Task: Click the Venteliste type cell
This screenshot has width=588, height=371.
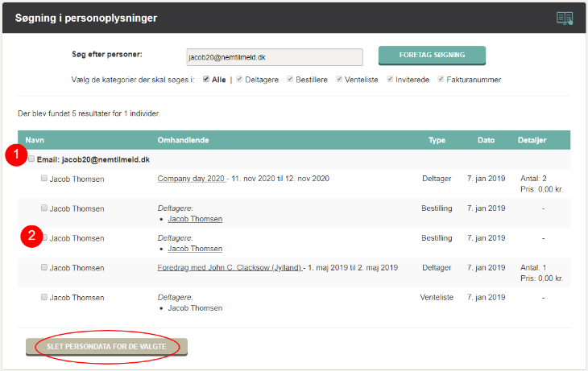Action: (x=437, y=298)
